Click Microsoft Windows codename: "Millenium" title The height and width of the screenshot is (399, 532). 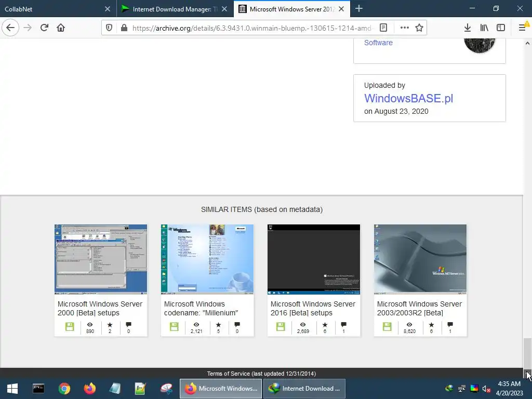tap(201, 309)
